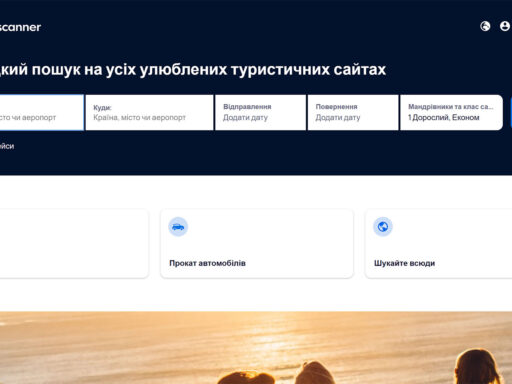512x384 pixels.
Task: Focus the origin city or airport field
Action: coord(42,113)
